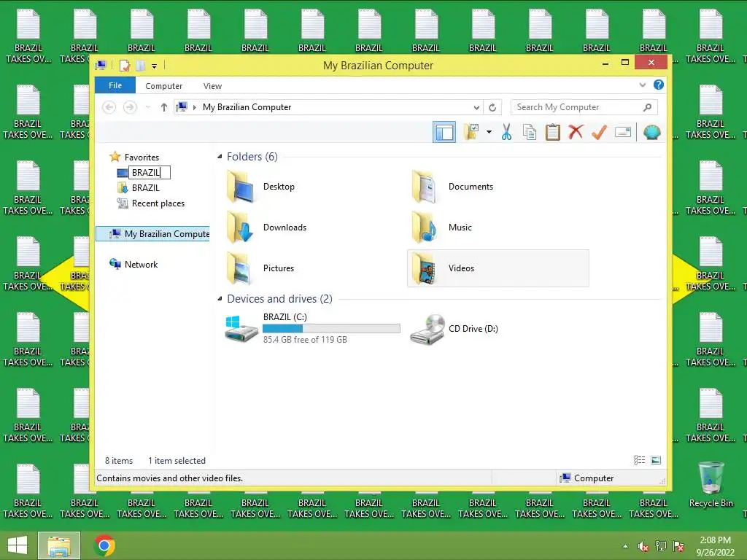This screenshot has height=560, width=747.
Task: Open the address bar history dropdown
Action: [x=476, y=107]
